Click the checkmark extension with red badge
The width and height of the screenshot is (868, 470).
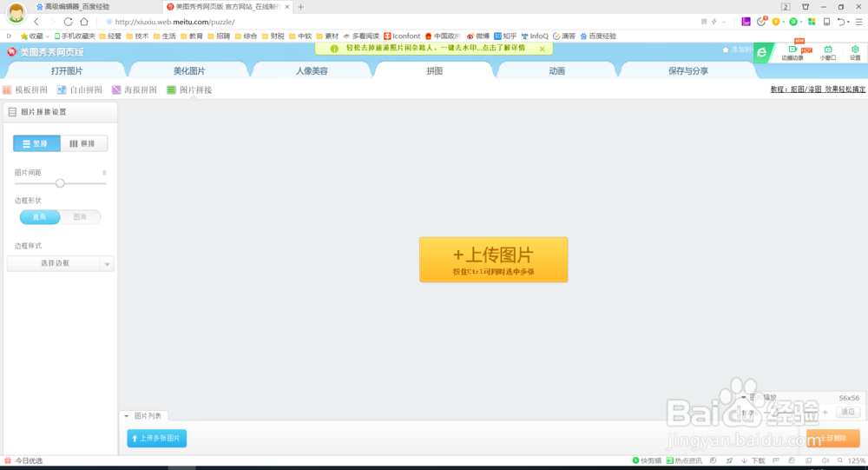(x=761, y=22)
